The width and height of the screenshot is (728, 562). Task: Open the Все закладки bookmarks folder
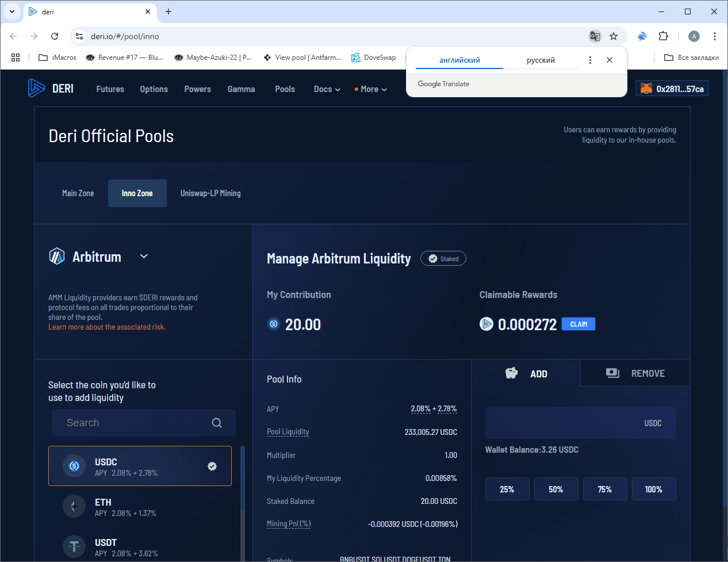point(691,58)
